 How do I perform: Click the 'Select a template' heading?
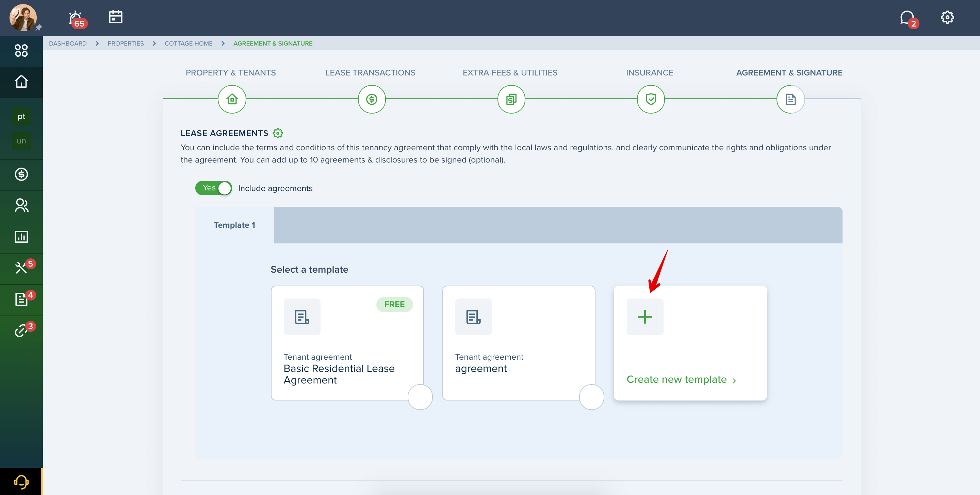[x=309, y=270]
